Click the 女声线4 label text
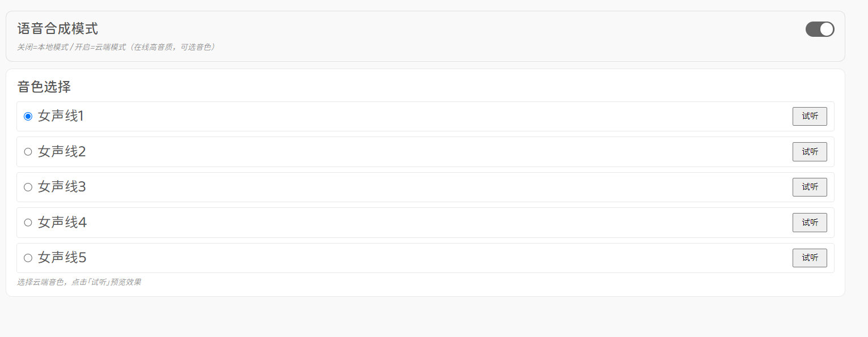Image resolution: width=868 pixels, height=337 pixels. (62, 223)
